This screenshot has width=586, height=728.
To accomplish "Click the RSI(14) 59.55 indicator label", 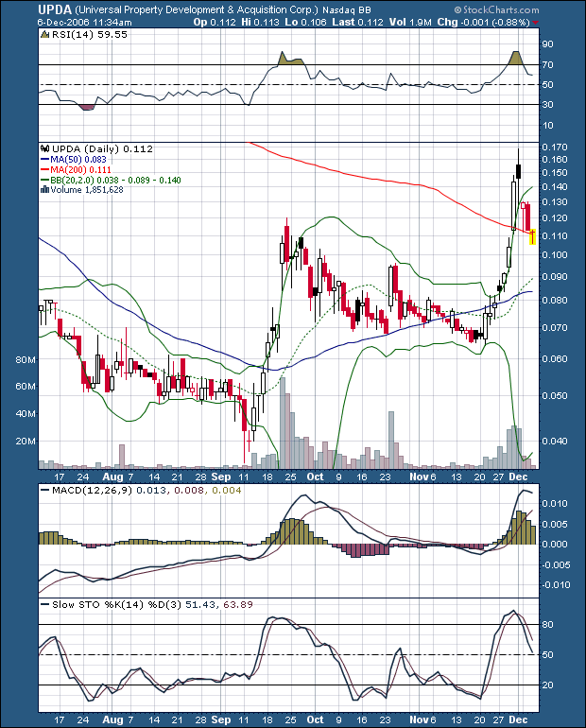I will (x=89, y=34).
